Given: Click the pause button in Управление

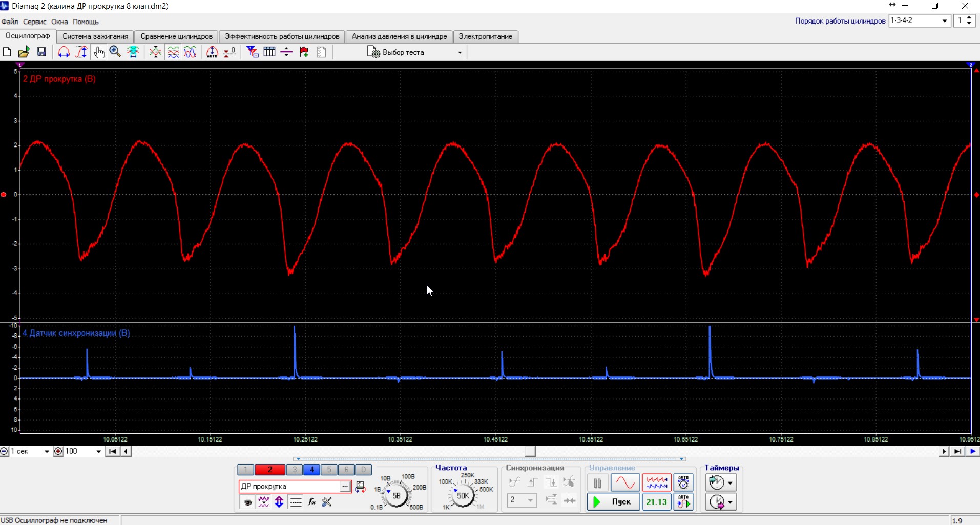Looking at the screenshot, I should [597, 482].
